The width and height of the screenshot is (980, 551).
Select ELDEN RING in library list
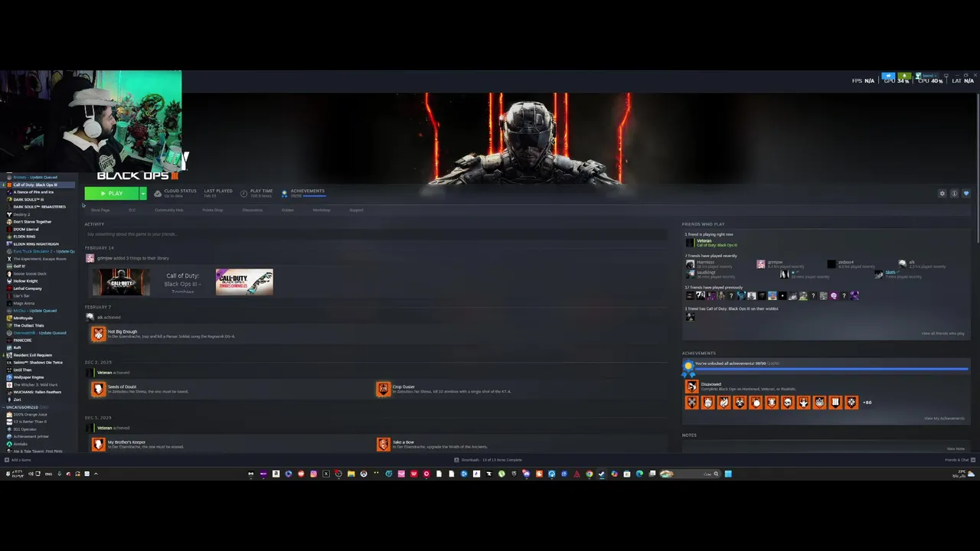pyautogui.click(x=24, y=236)
